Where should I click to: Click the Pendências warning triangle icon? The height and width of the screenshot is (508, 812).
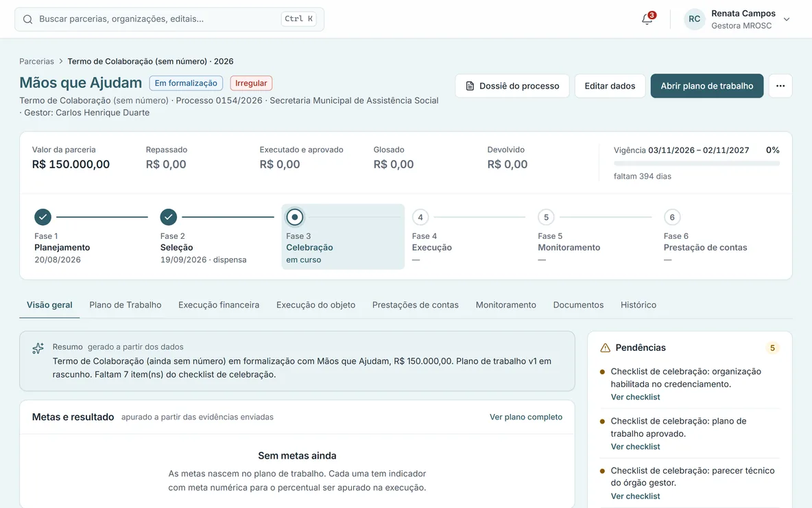tap(605, 348)
